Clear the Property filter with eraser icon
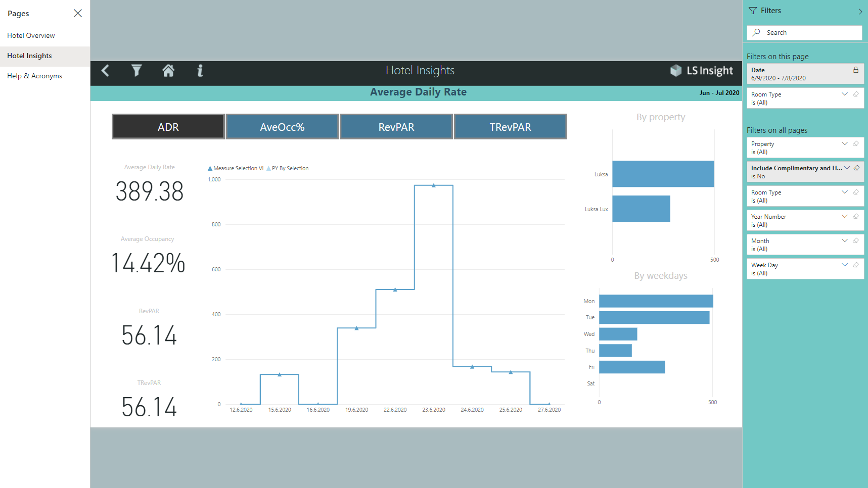This screenshot has height=488, width=868. pos(856,144)
